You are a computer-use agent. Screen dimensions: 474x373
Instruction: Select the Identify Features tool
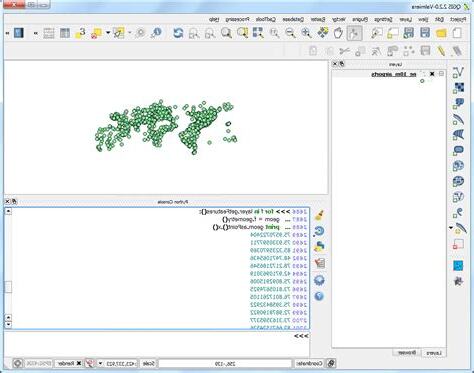click(156, 33)
